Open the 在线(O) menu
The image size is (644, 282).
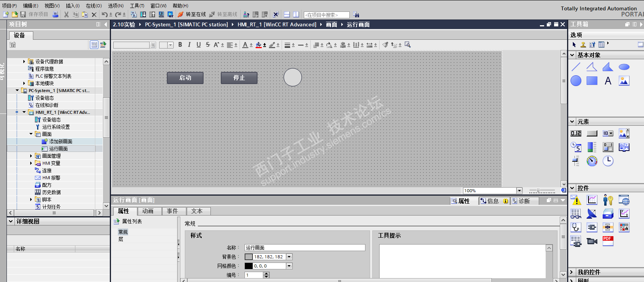tap(94, 6)
